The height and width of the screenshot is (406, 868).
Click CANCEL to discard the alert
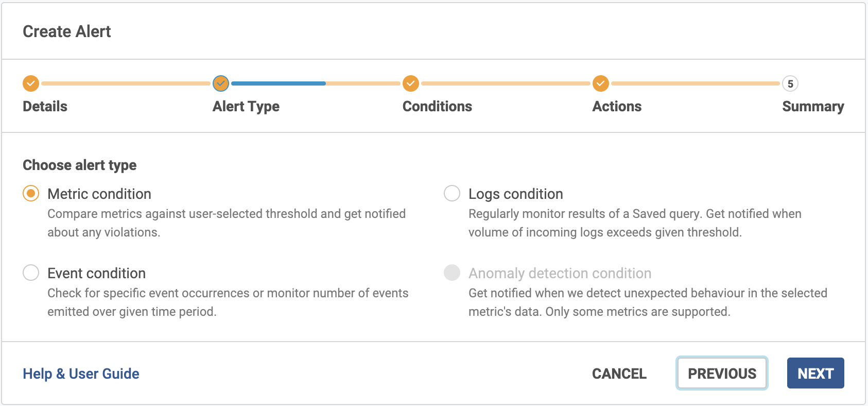pyautogui.click(x=619, y=374)
